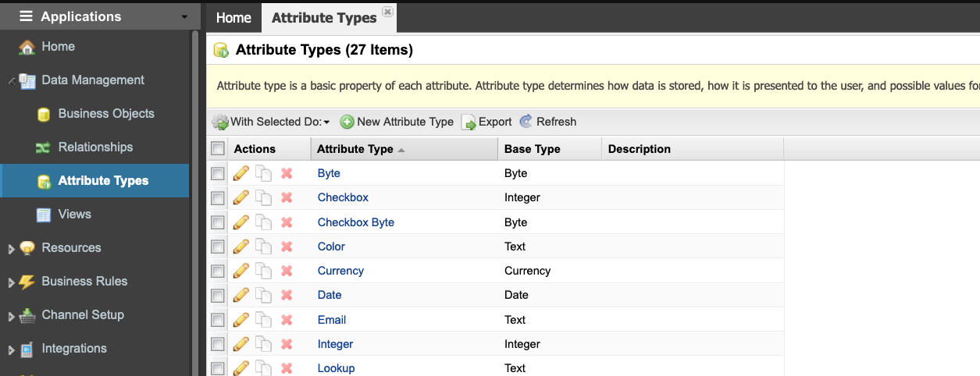Delete the Color attribute type
The image size is (980, 376).
(287, 247)
